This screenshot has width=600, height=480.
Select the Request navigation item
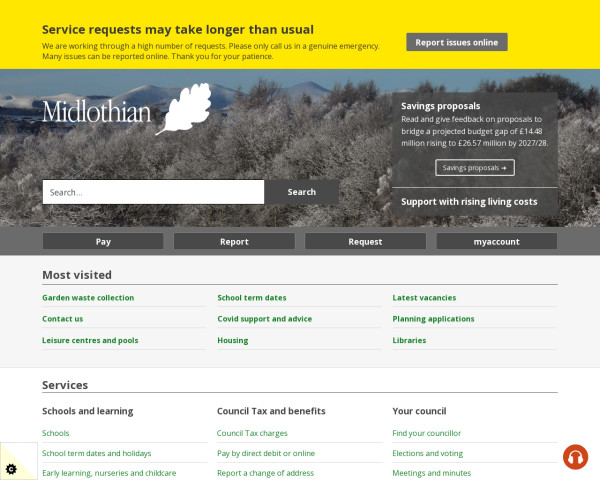[x=365, y=241]
